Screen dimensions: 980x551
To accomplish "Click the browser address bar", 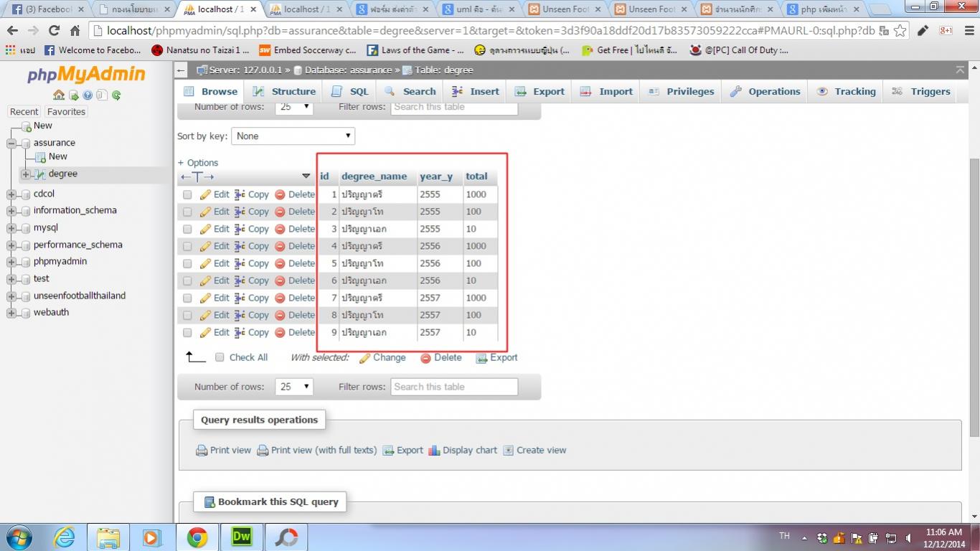I will tap(491, 31).
